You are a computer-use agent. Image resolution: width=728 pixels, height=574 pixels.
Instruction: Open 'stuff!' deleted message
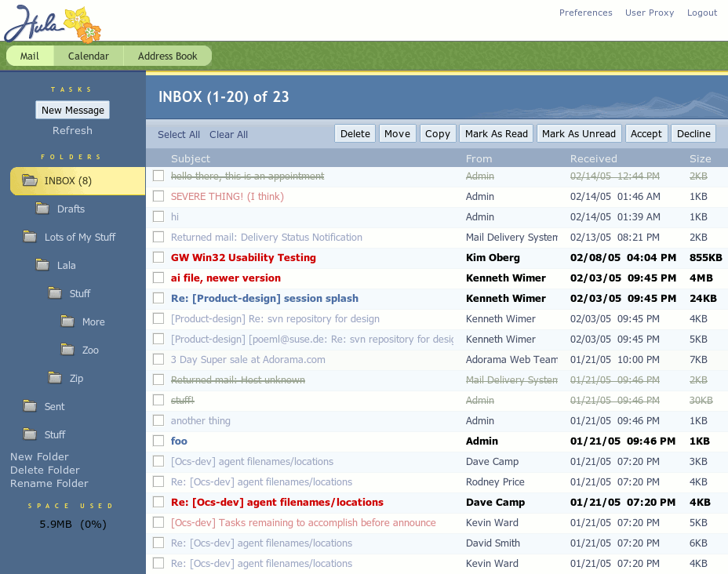pos(183,400)
